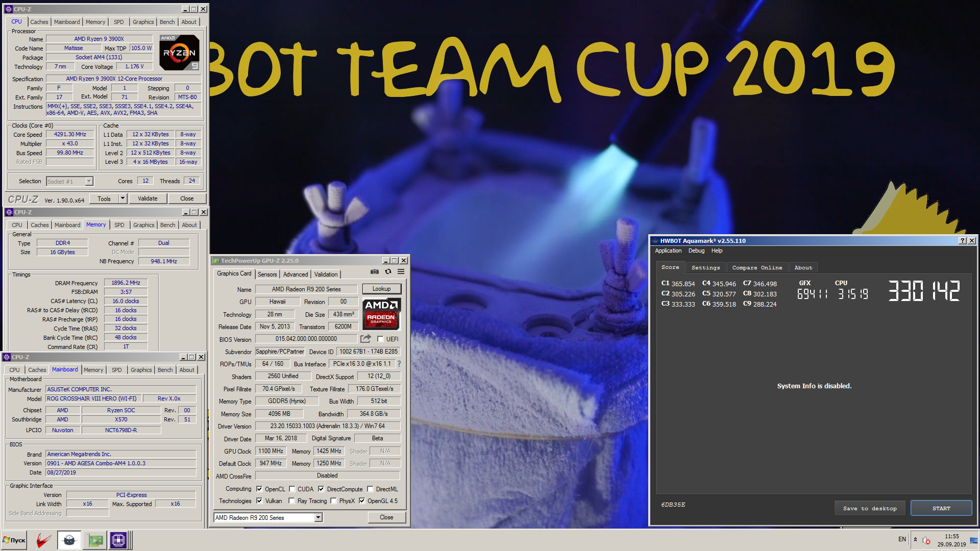Image resolution: width=980 pixels, height=551 pixels.
Task: Click the GPU-Z title bar app icon
Action: 216,261
